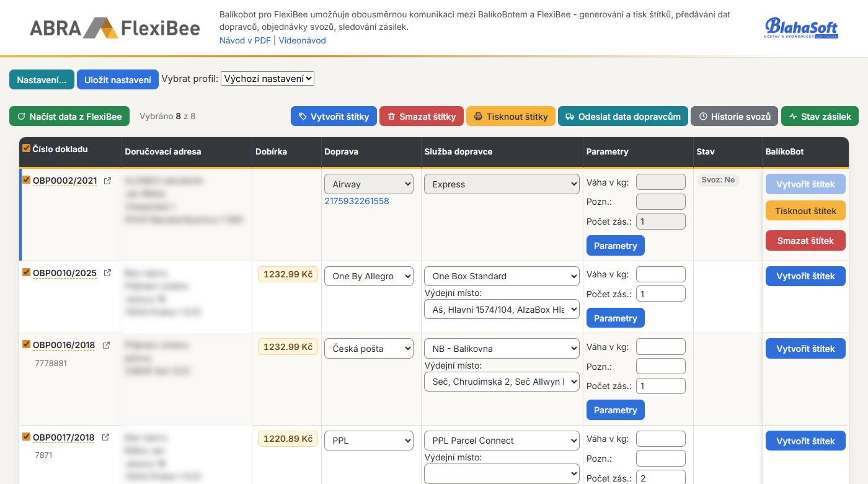Open tracking number 2175932261558 link
This screenshot has width=868, height=484.
356,201
